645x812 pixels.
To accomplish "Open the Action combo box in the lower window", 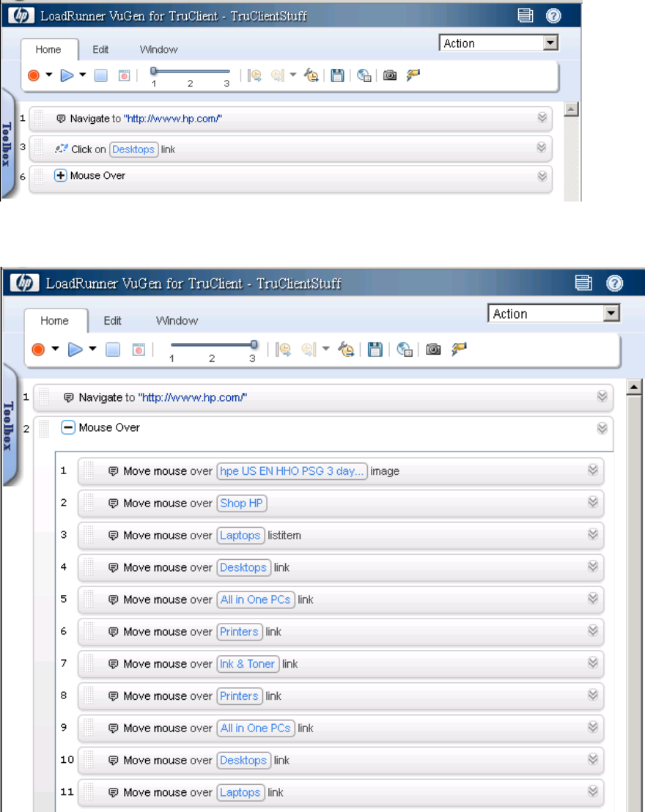I will click(x=554, y=314).
